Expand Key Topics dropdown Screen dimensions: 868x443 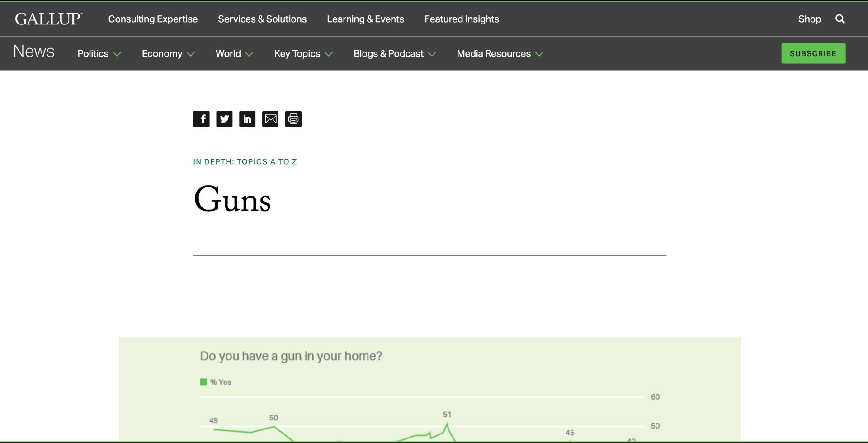(x=303, y=54)
